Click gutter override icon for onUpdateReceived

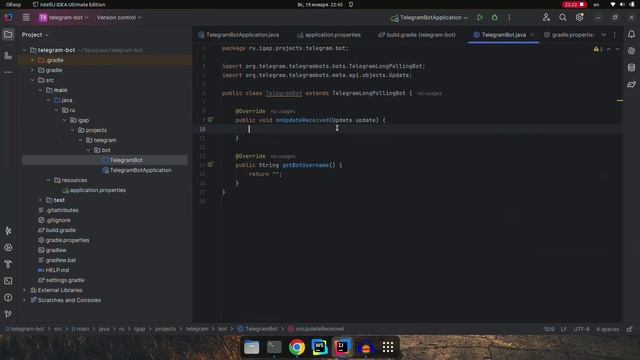210,120
